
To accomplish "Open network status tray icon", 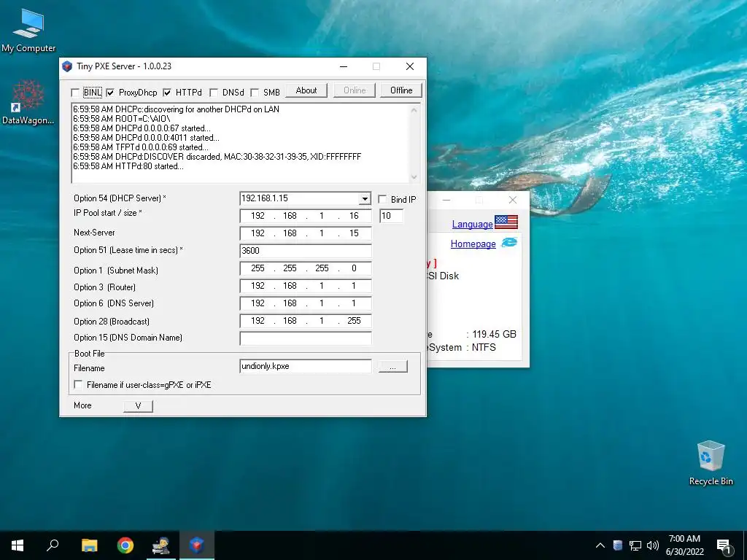I will pos(635,545).
